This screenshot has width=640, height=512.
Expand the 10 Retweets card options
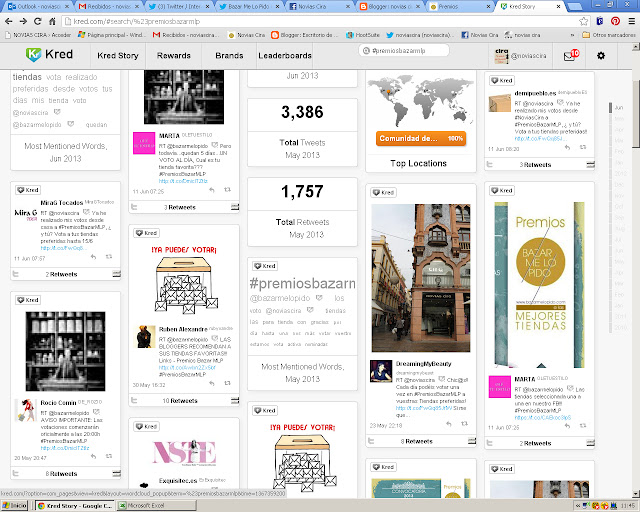click(x=235, y=400)
